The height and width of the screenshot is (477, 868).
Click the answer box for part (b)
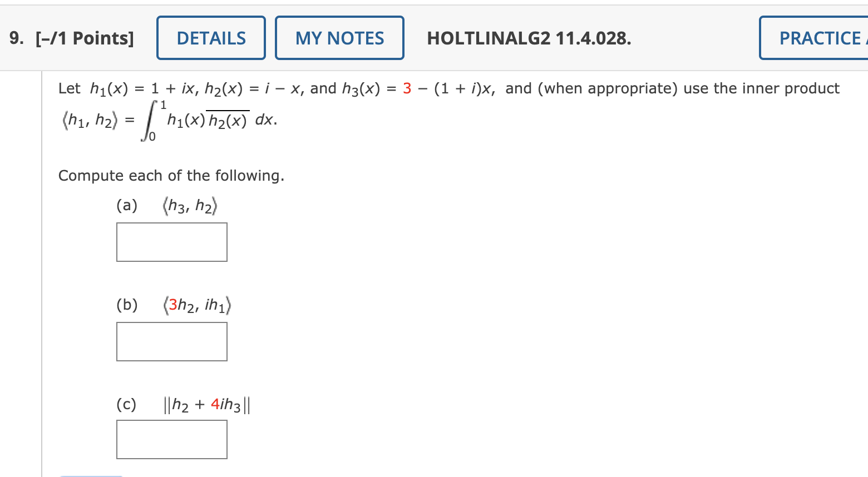[171, 341]
